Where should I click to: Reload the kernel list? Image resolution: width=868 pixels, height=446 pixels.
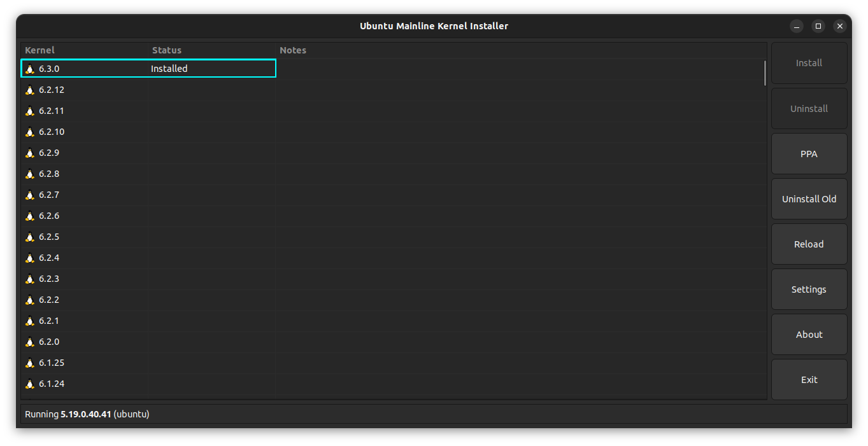809,244
